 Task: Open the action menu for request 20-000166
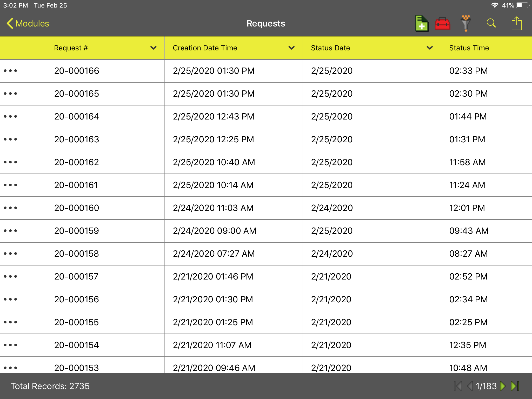pyautogui.click(x=10, y=71)
